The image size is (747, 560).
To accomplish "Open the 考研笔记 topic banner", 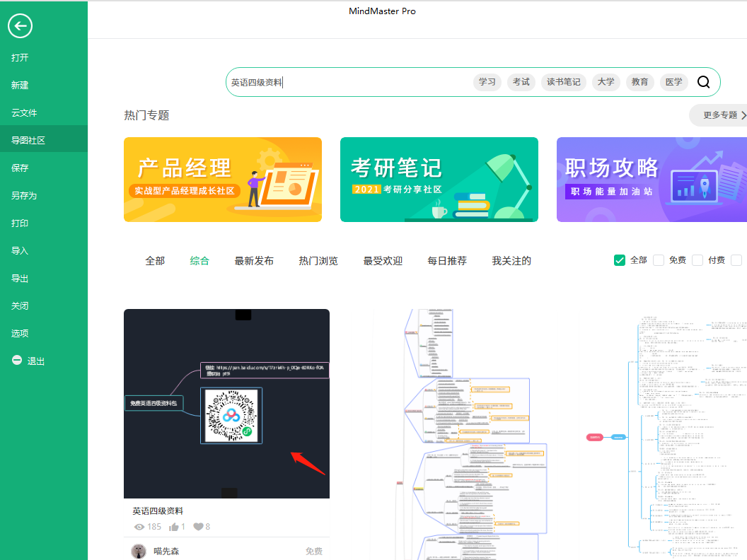I will click(x=439, y=180).
